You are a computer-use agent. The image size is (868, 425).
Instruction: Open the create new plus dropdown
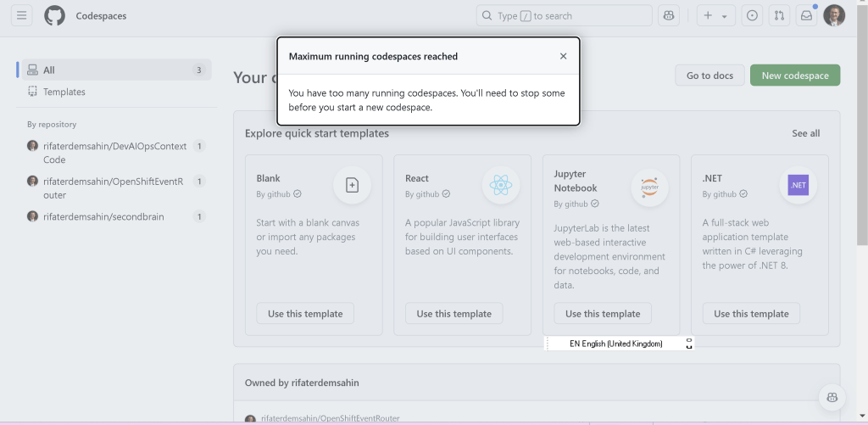[715, 15]
